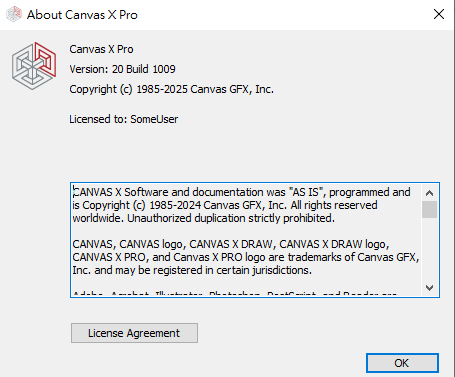Click the scroll up arrow in legal text
Image resolution: width=455 pixels, height=377 pixels.
pyautogui.click(x=429, y=193)
